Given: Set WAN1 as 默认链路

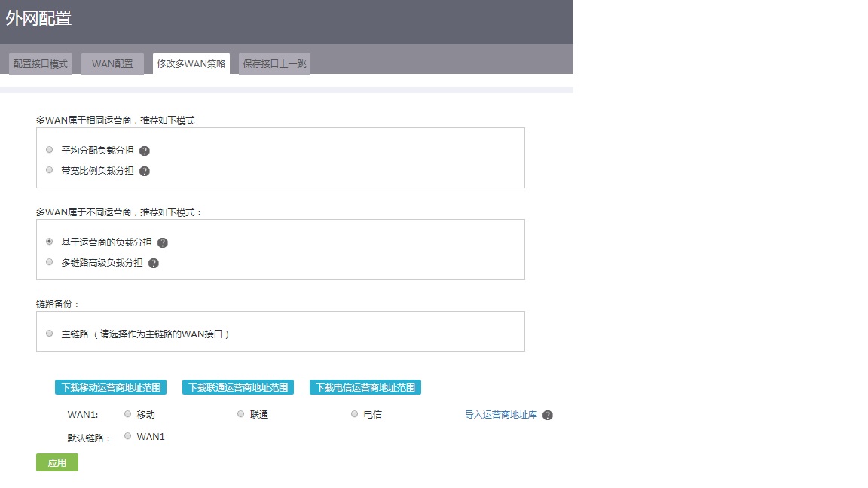Looking at the screenshot, I should [x=128, y=436].
